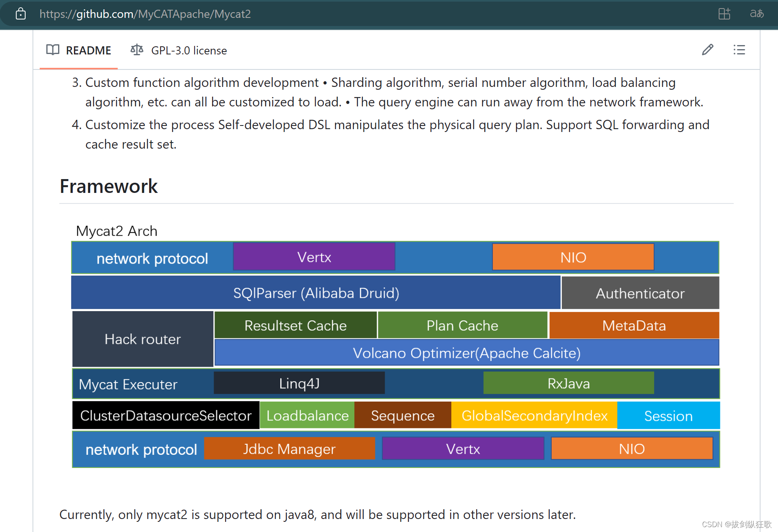Click the GitHub Mycat2 URL in address bar
The width and height of the screenshot is (778, 532).
click(x=145, y=14)
